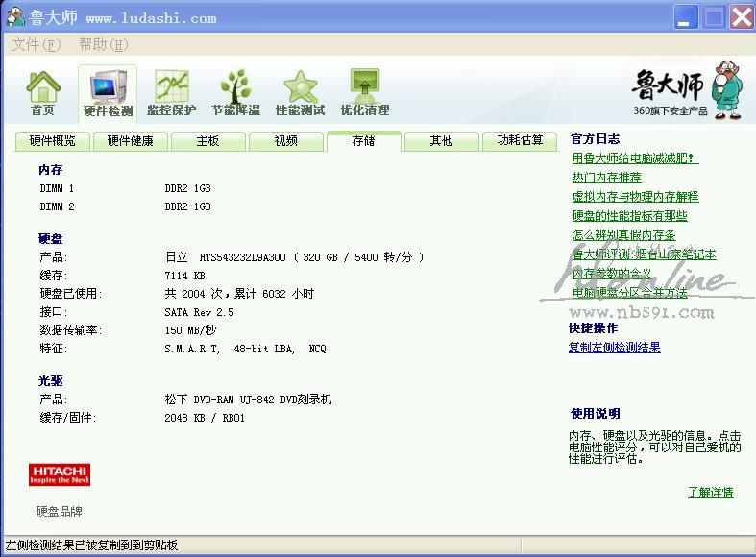Go to the 首页 home icon

(43, 93)
